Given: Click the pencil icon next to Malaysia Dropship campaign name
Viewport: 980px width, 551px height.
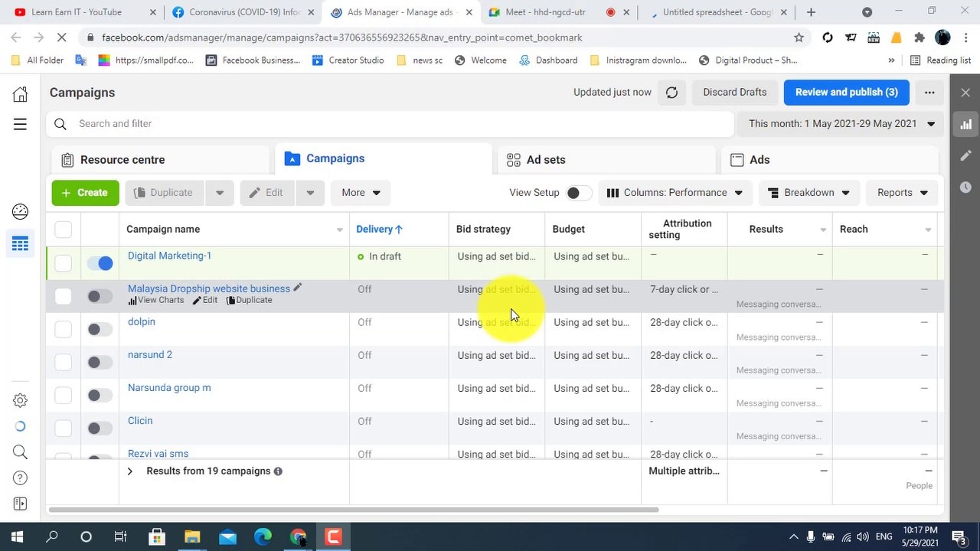Looking at the screenshot, I should click(x=298, y=288).
